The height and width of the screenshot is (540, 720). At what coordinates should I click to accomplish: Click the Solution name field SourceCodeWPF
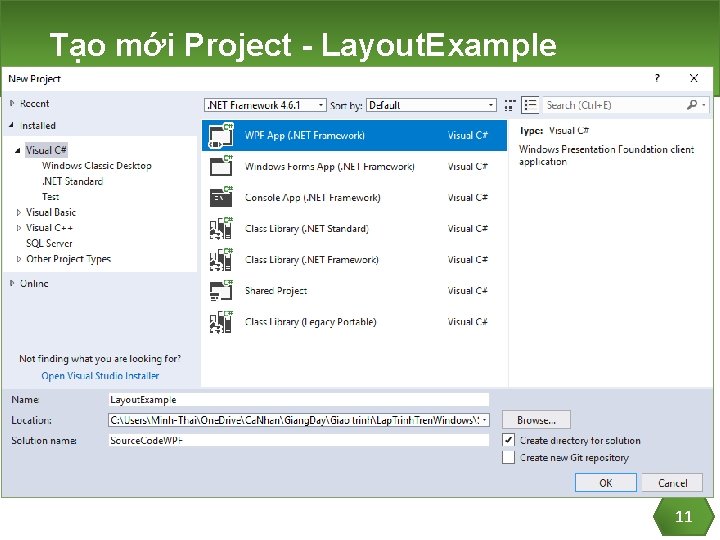[299, 440]
